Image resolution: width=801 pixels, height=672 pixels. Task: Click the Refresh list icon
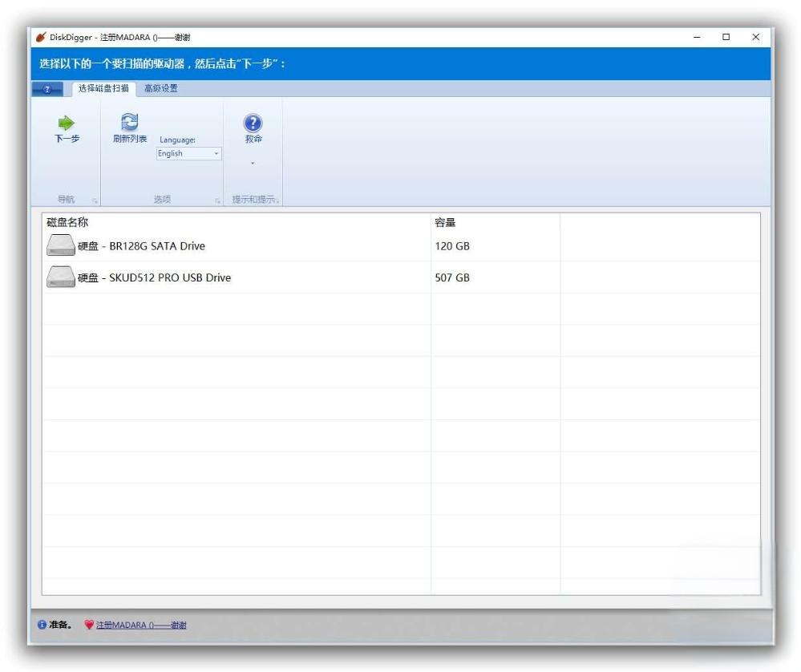[x=129, y=122]
